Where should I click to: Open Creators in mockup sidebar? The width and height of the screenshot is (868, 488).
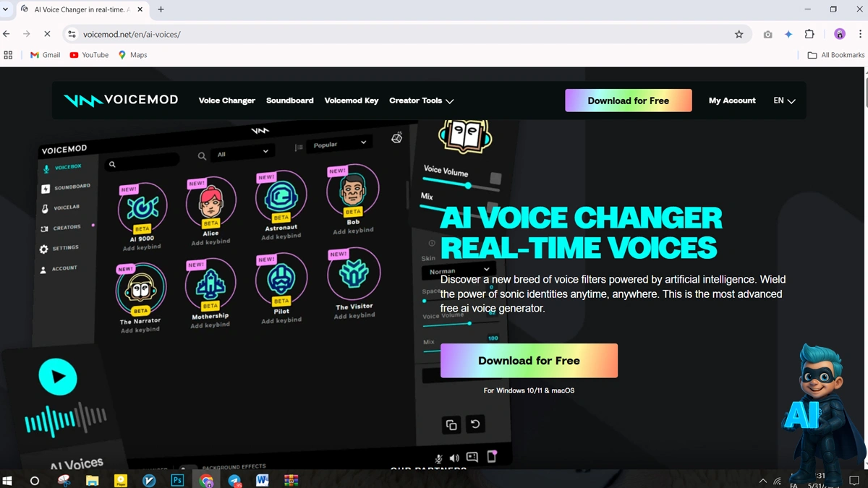(61, 228)
